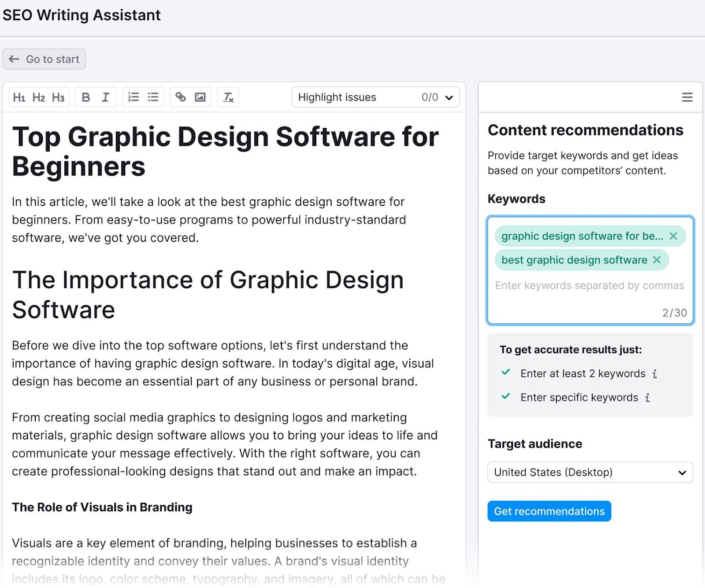Insert a numbered list
Image resolution: width=705 pixels, height=588 pixels.
coord(133,97)
